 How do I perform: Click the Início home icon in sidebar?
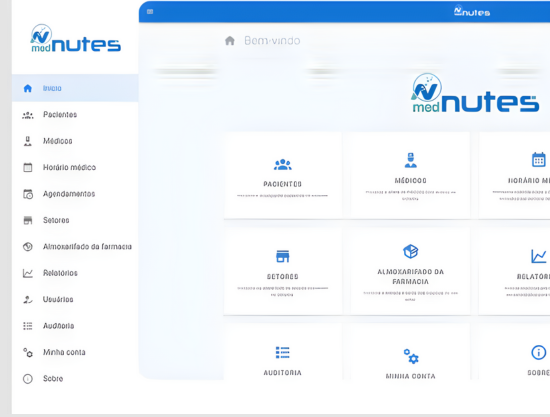tap(28, 88)
